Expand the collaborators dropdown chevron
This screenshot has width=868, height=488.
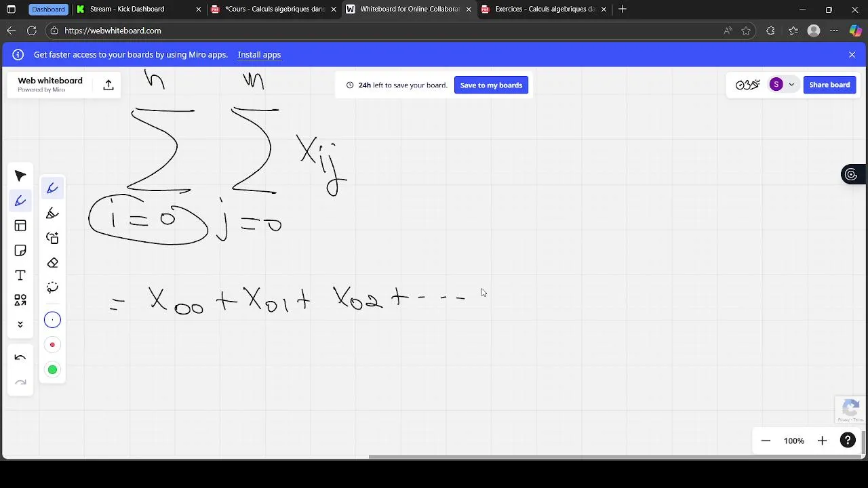click(791, 85)
